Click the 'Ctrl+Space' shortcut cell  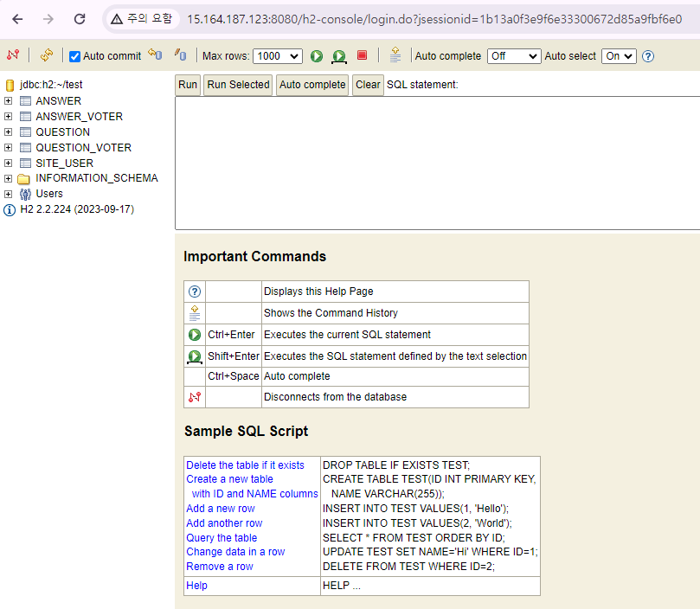pos(234,376)
